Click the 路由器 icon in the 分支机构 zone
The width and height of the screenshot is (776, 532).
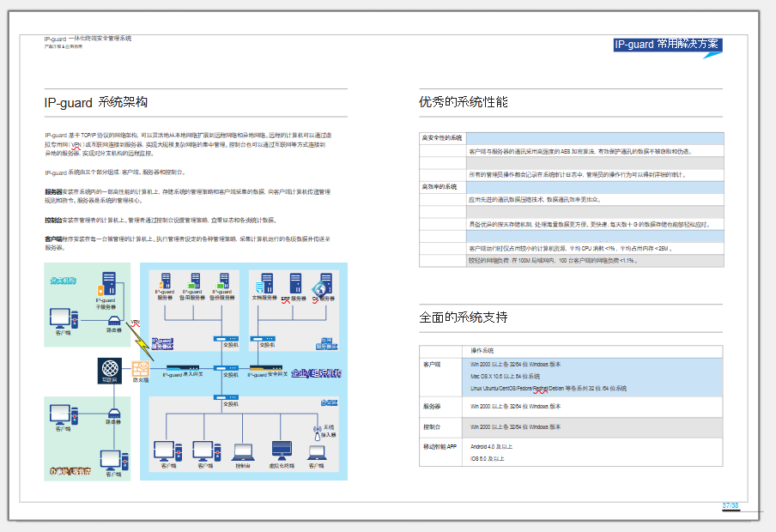point(114,321)
